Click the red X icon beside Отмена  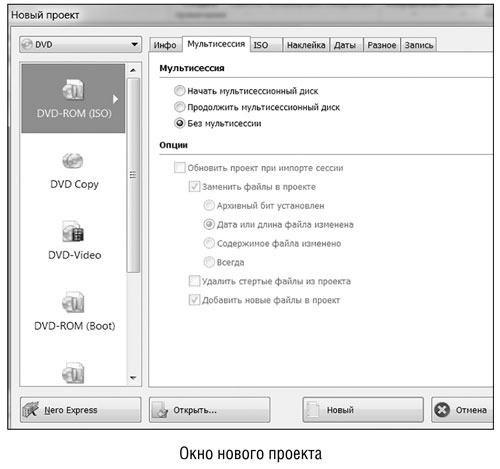pos(442,410)
